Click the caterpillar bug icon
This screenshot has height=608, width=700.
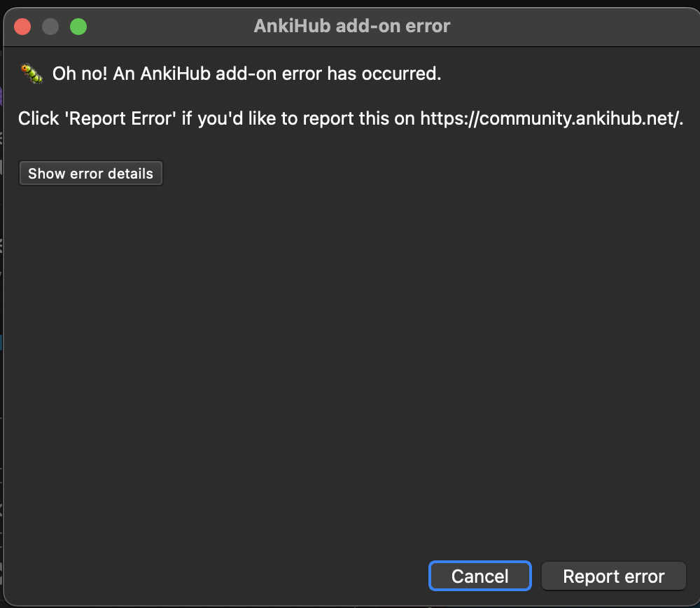31,73
